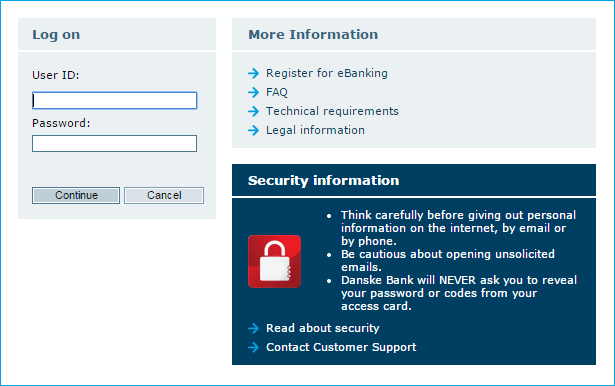Image resolution: width=615 pixels, height=386 pixels.
Task: Click the More Information heading
Action: [x=313, y=35]
